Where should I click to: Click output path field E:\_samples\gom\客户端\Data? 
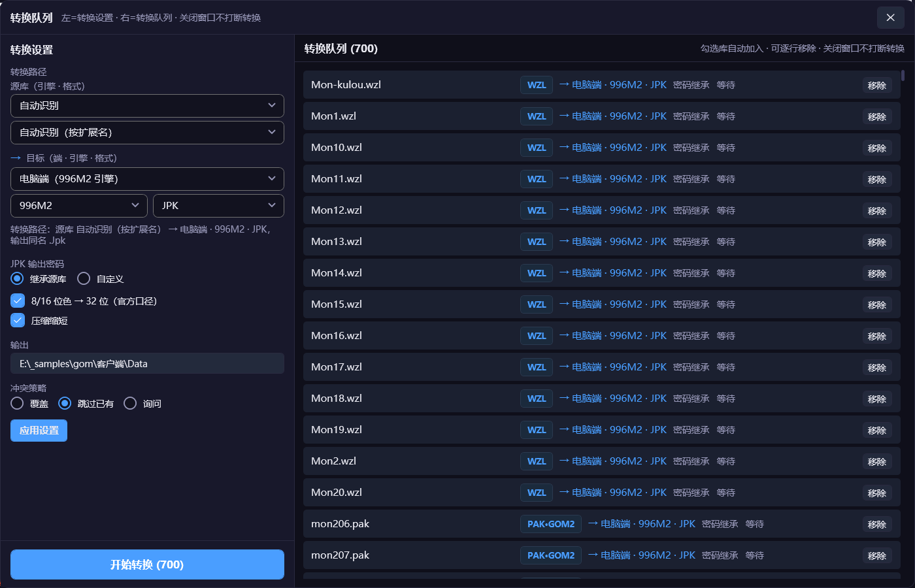click(x=147, y=364)
